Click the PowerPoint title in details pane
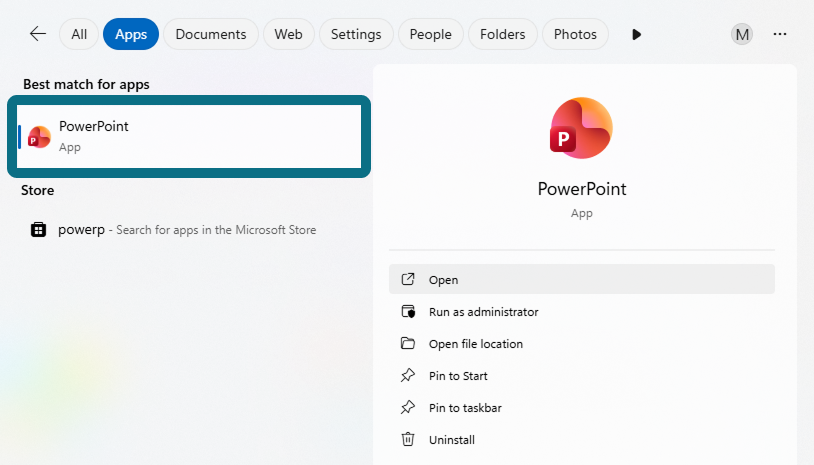Image resolution: width=814 pixels, height=465 pixels. pyautogui.click(x=582, y=189)
